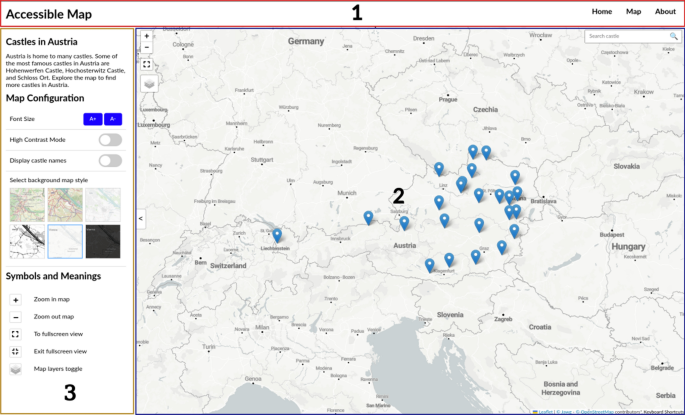685x415 pixels.
Task: Click the castle marker near Liechtenstein
Action: pyautogui.click(x=277, y=236)
